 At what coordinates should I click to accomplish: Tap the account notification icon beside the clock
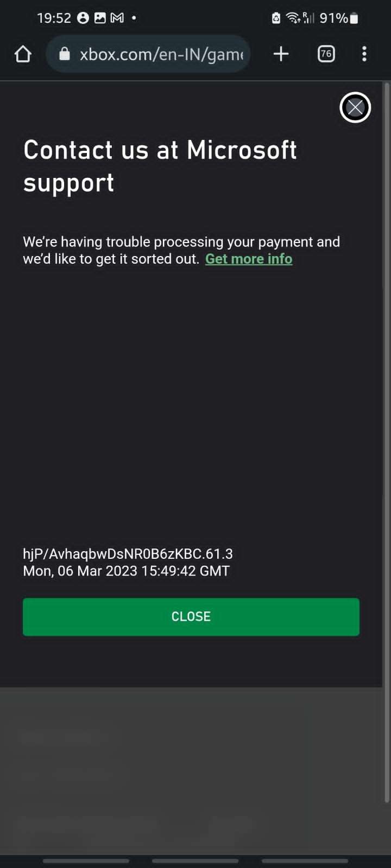83,18
